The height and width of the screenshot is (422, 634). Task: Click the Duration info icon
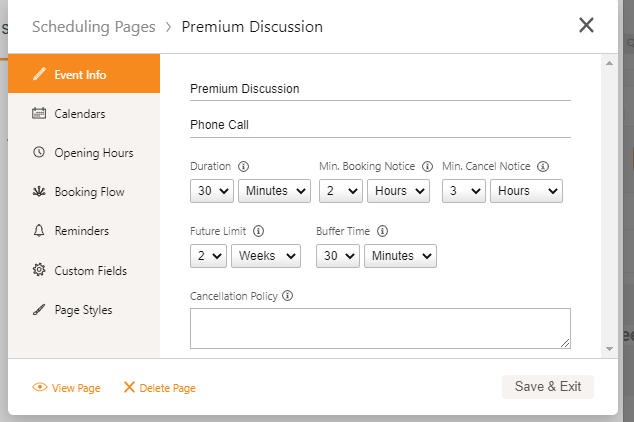(x=243, y=166)
